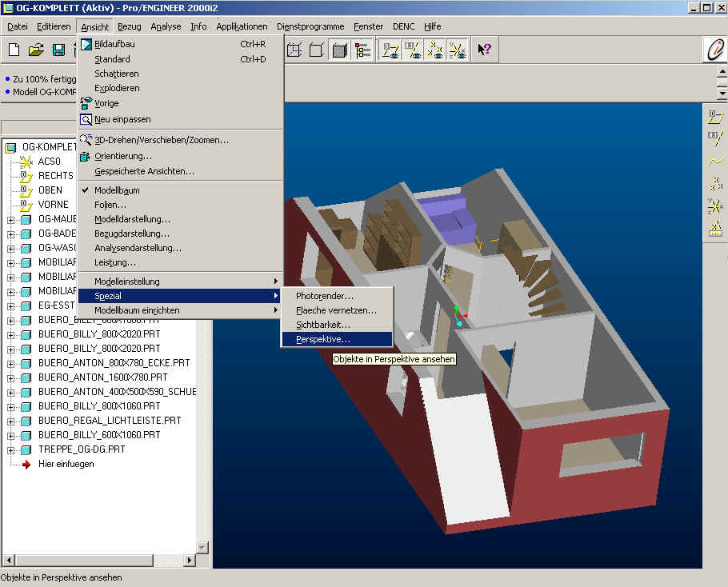
Task: Switch to hidden-line display in the top toolbar
Action: coord(294,50)
